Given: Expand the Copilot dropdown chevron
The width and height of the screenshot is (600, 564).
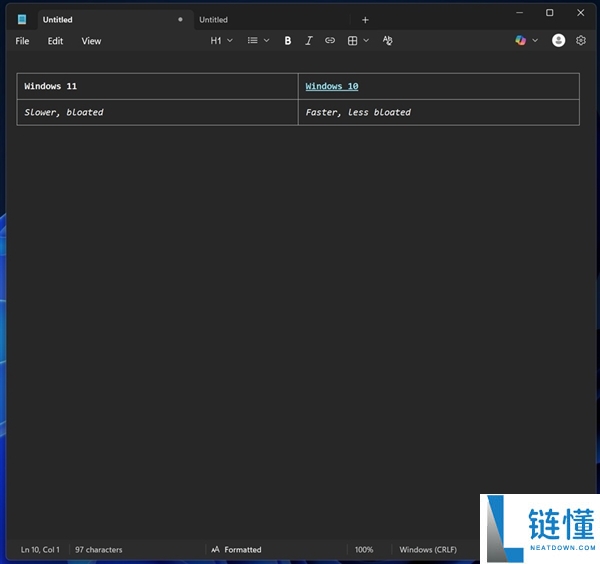Looking at the screenshot, I should [535, 41].
